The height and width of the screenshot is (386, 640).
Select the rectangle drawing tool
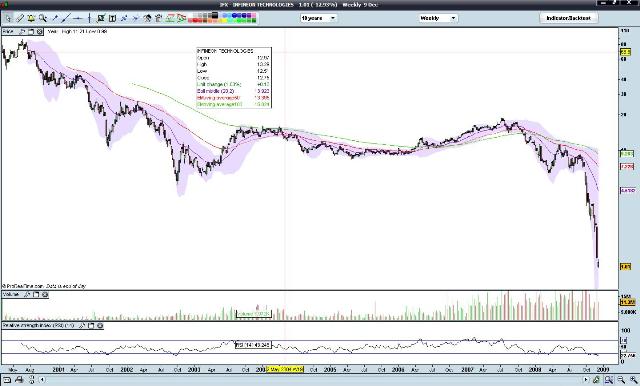click(101, 18)
